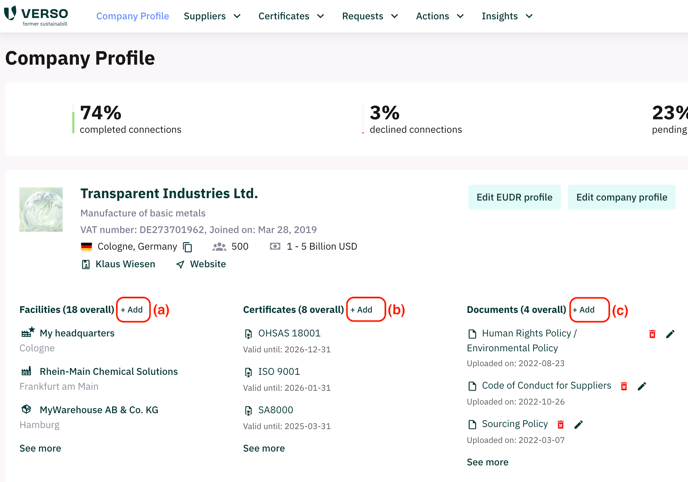The height and width of the screenshot is (482, 688).
Task: Click Edit EUDR profile button
Action: (514, 197)
